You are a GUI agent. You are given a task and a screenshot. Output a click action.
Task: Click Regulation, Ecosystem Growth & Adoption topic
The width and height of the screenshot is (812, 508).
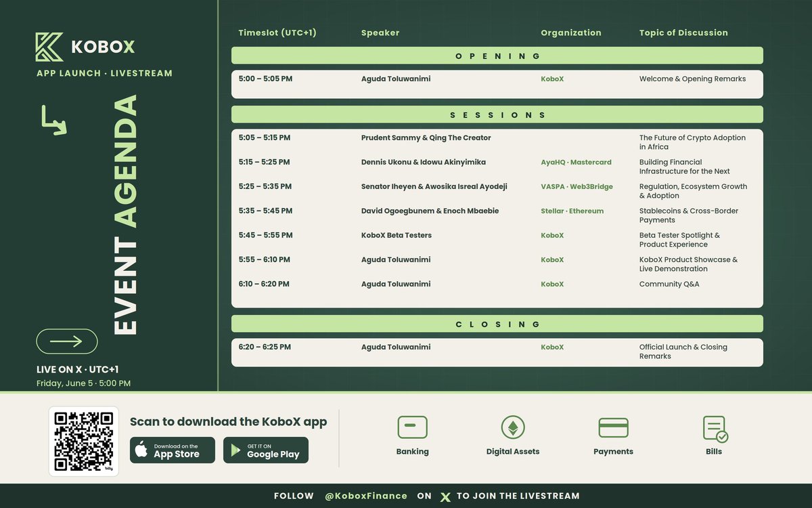click(x=694, y=191)
